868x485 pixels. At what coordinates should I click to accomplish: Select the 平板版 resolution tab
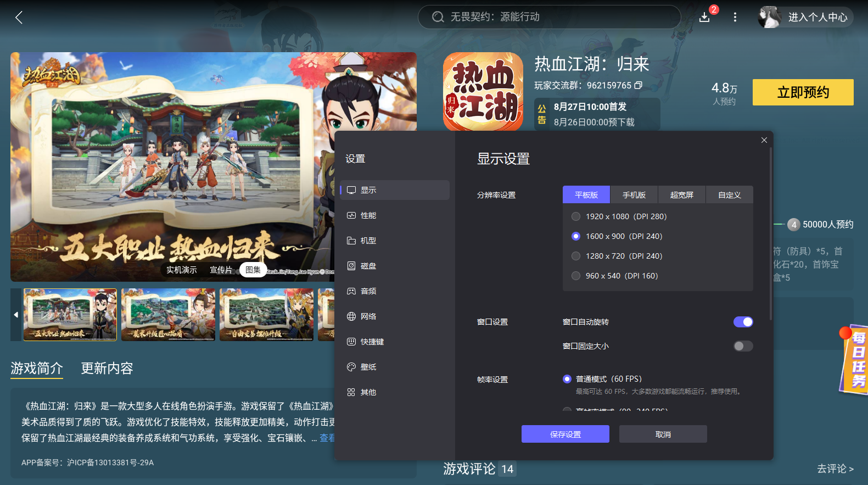click(586, 195)
